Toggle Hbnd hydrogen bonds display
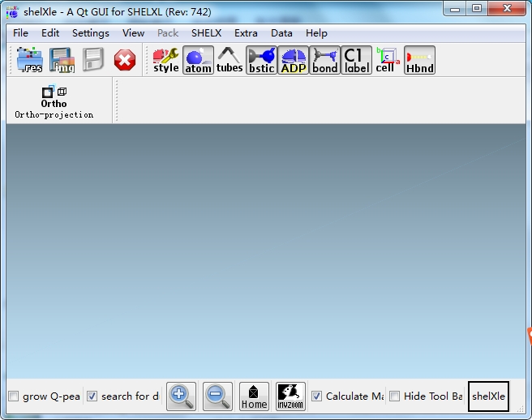The height and width of the screenshot is (420, 532). tap(420, 60)
